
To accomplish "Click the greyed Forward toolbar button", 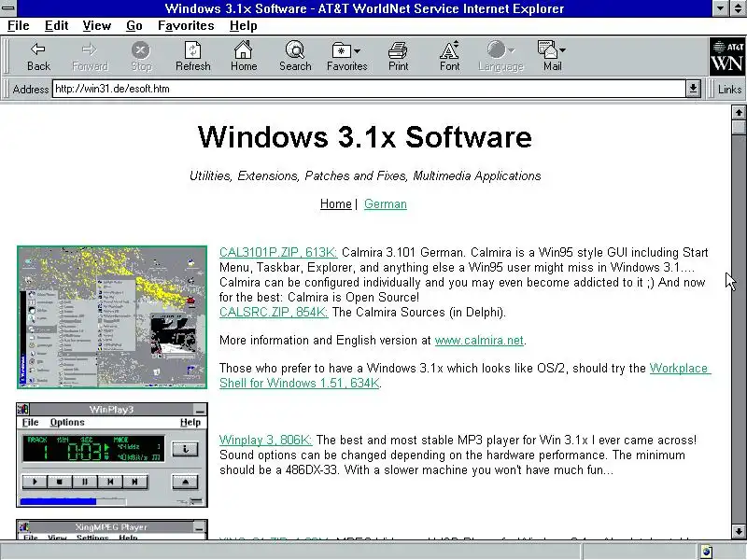I will [90, 56].
